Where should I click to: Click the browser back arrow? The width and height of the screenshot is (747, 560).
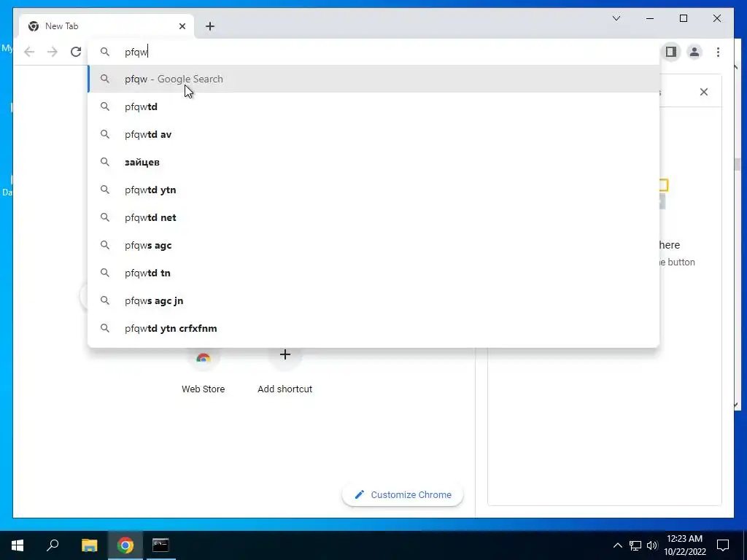tap(29, 52)
